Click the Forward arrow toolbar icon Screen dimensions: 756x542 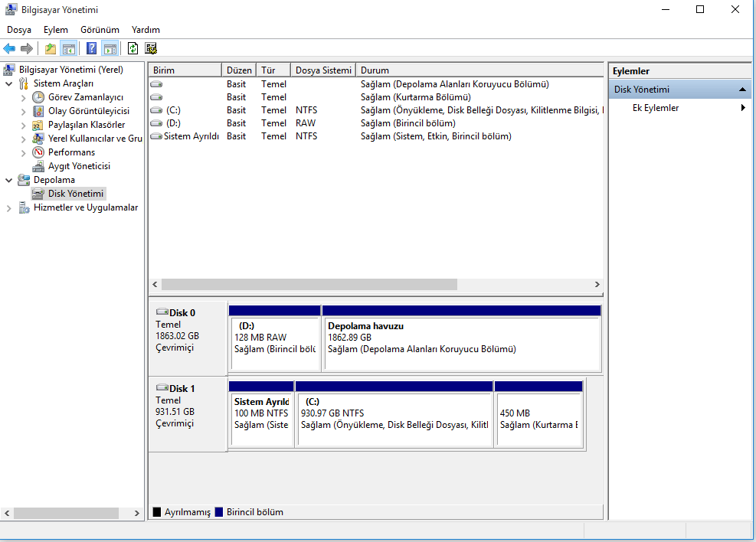(27, 48)
